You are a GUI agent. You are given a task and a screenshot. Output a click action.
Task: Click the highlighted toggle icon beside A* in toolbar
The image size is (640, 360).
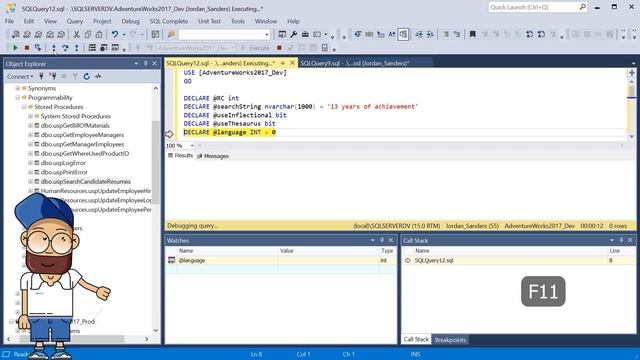coord(403,35)
